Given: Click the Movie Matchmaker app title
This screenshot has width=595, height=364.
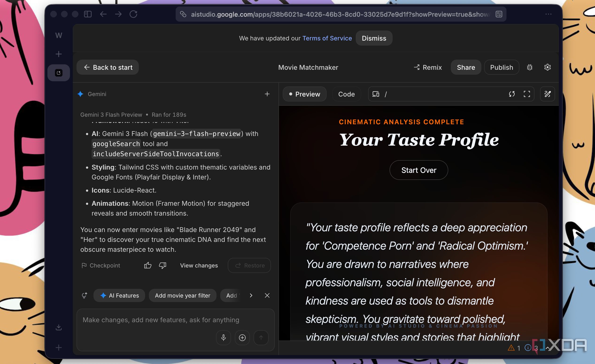Looking at the screenshot, I should [x=308, y=67].
